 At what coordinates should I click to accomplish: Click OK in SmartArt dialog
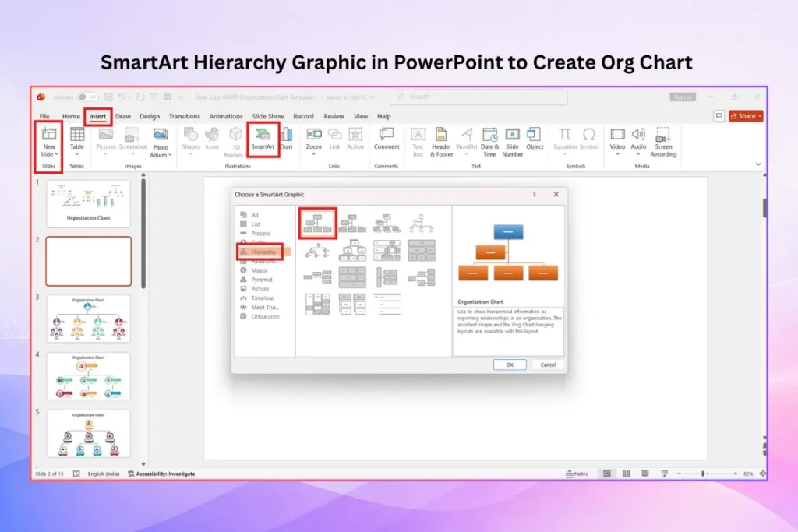click(510, 365)
